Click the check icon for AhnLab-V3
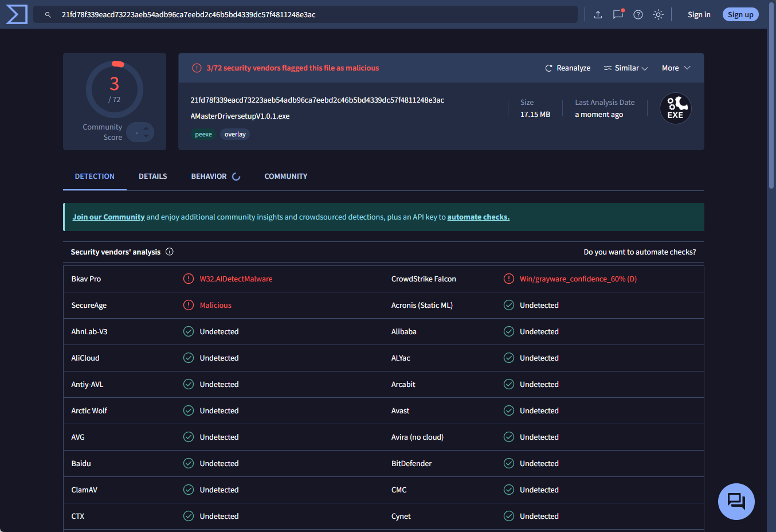This screenshot has width=776, height=532. 189,331
